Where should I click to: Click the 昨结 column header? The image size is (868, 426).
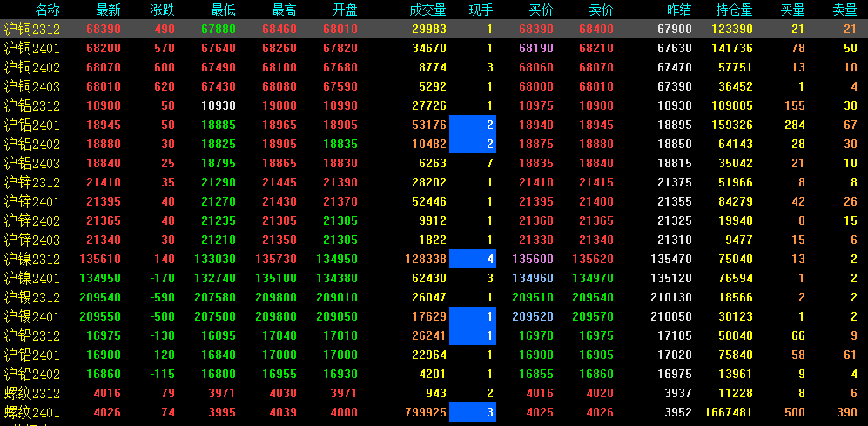[680, 10]
